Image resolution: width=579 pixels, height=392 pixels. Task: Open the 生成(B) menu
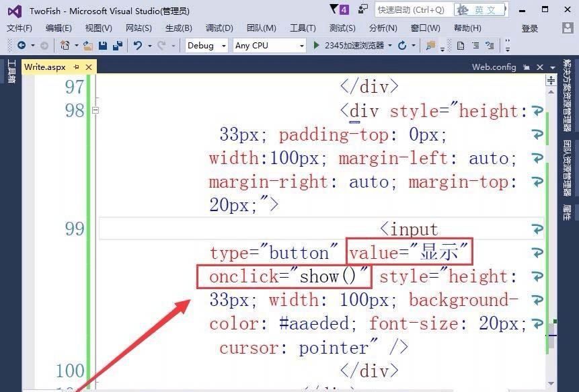[179, 28]
